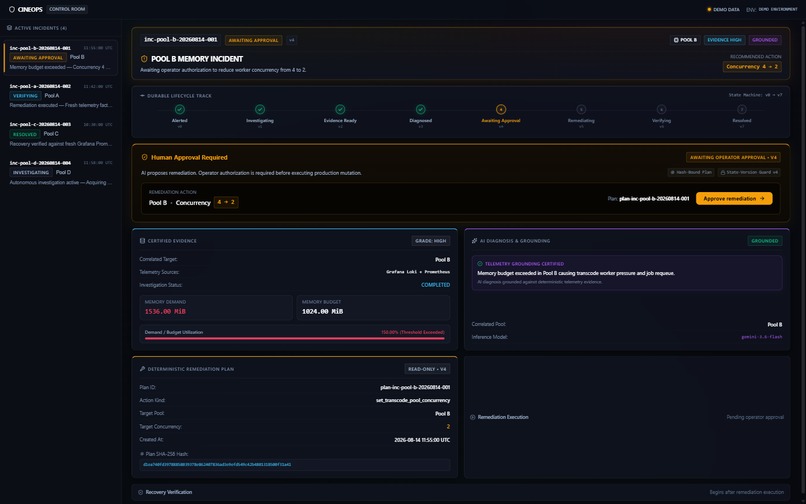Click the Pending operator approval text
Screen dimensions: 806x504
click(x=755, y=417)
